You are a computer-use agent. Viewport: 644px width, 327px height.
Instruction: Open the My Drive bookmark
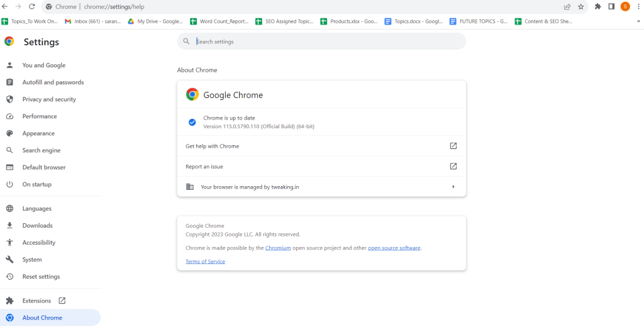tap(155, 21)
